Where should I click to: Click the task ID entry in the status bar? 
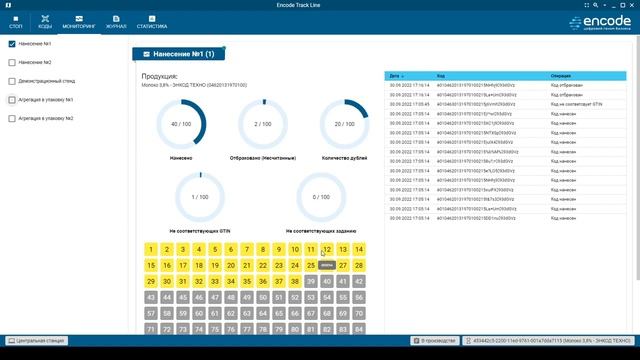[549, 340]
